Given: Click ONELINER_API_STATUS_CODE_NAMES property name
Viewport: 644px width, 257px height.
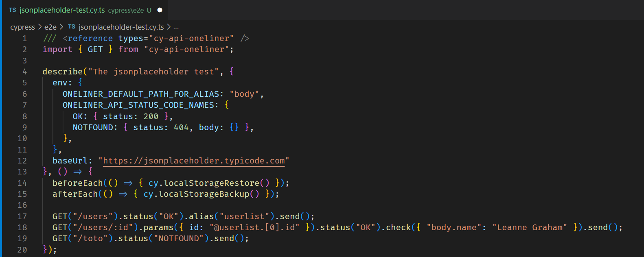Looking at the screenshot, I should 138,105.
